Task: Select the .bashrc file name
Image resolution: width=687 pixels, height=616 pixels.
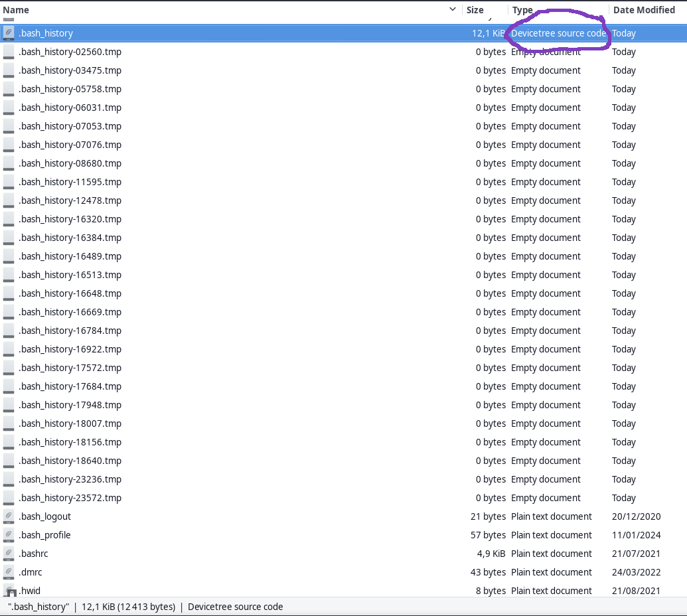Action: click(x=33, y=554)
